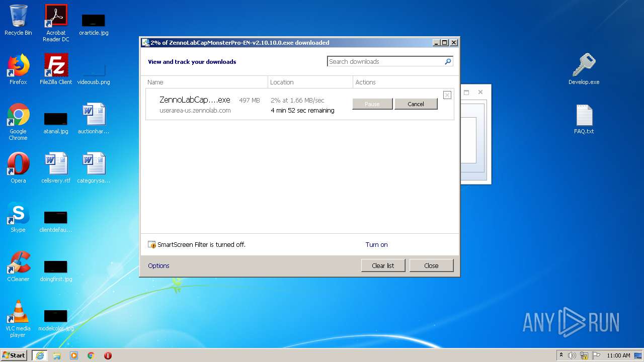Select the doingfirst.jpg desktop file
644x362 pixels.
coord(56,270)
